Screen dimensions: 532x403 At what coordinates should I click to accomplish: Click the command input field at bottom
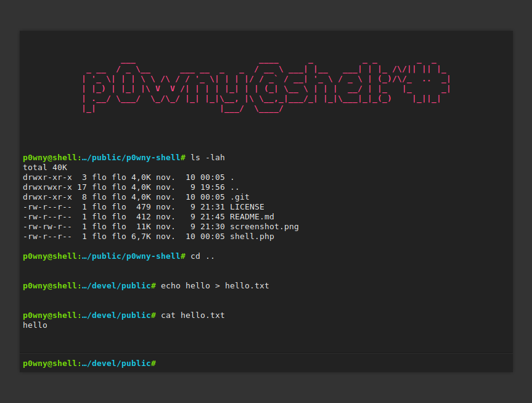(x=334, y=364)
